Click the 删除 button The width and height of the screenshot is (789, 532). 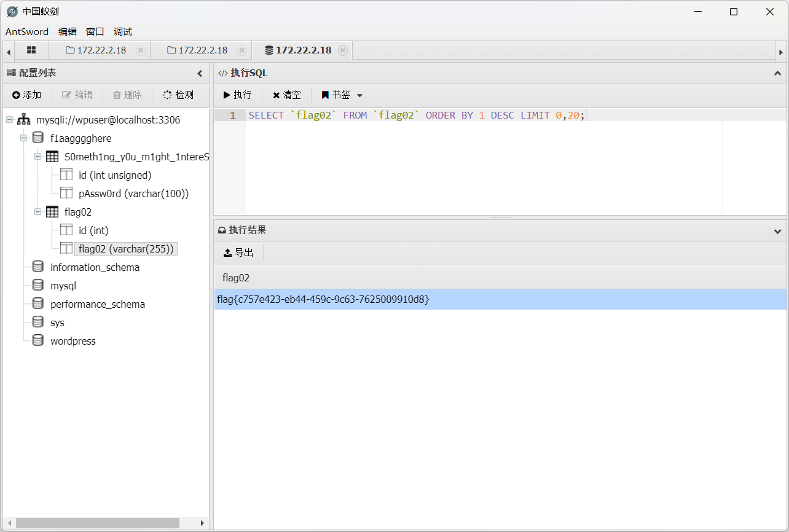click(127, 95)
